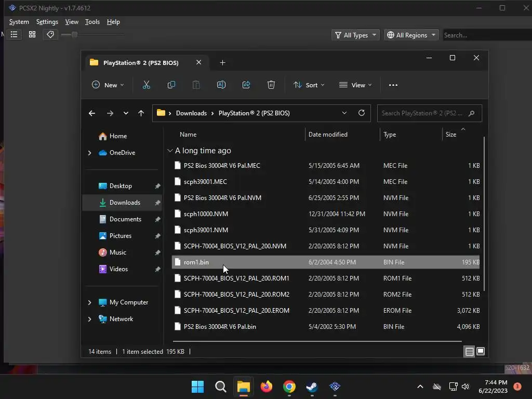Refresh the current folder

point(362,113)
